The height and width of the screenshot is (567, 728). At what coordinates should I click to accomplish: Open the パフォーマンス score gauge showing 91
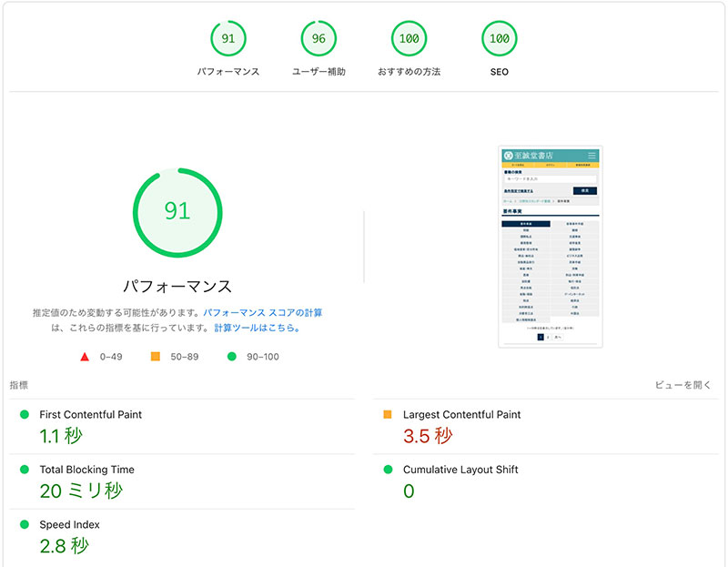tap(228, 38)
